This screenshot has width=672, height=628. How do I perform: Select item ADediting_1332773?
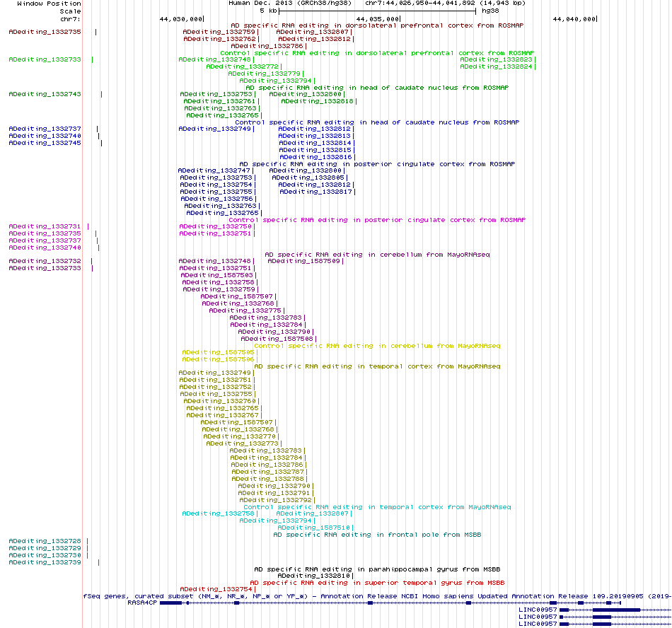coord(242,444)
